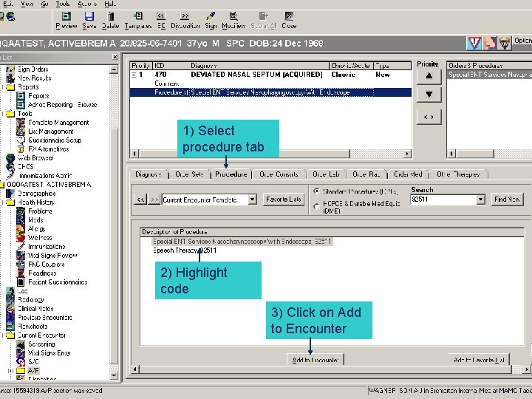Open Radiology in the folder list
Image resolution: width=532 pixels, height=399 pixels.
point(30,300)
